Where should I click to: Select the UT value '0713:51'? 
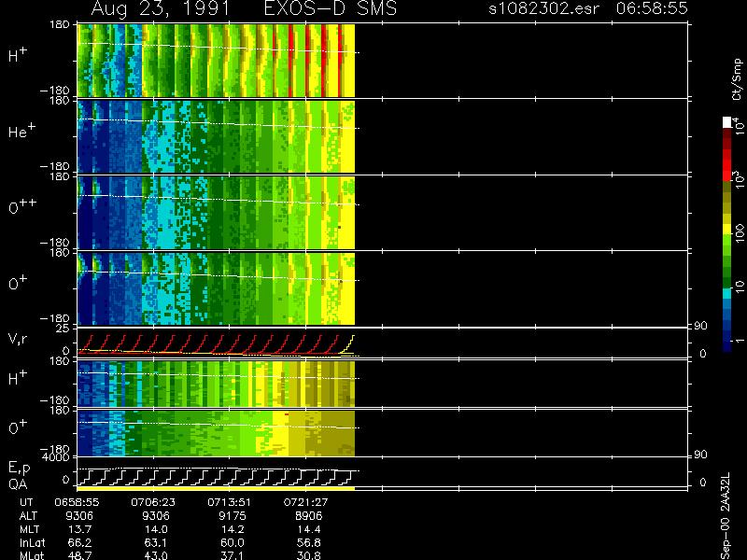pyautogui.click(x=229, y=502)
